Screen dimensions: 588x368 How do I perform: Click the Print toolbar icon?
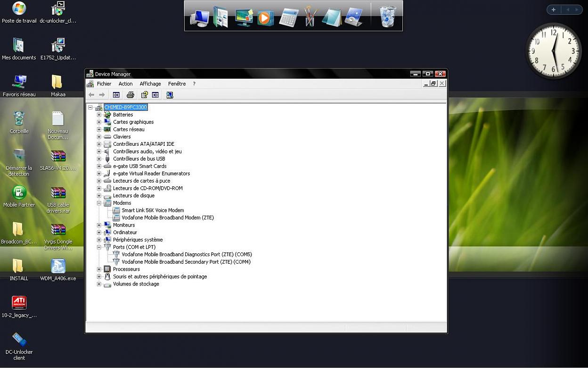131,95
